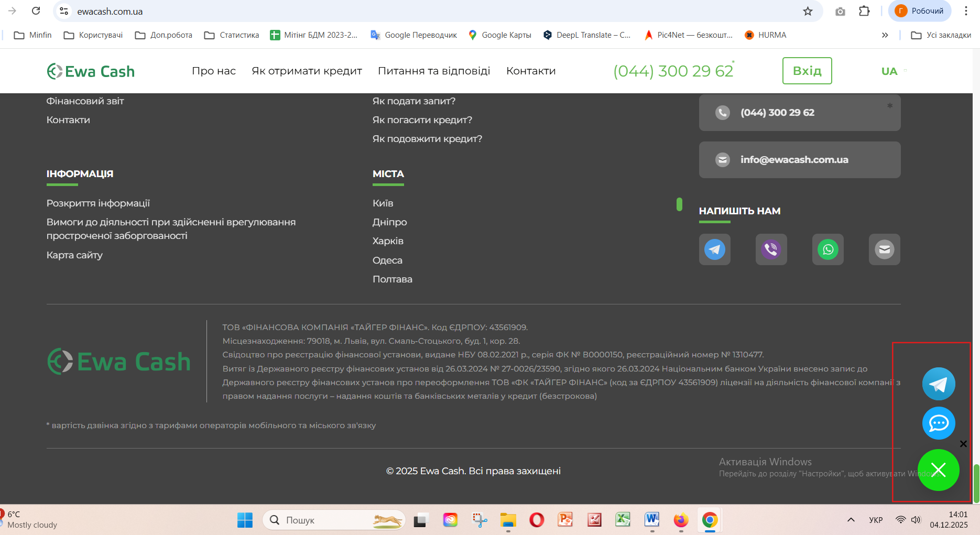Show hidden system tray icons
Viewport: 980px width, 535px height.
click(x=851, y=520)
